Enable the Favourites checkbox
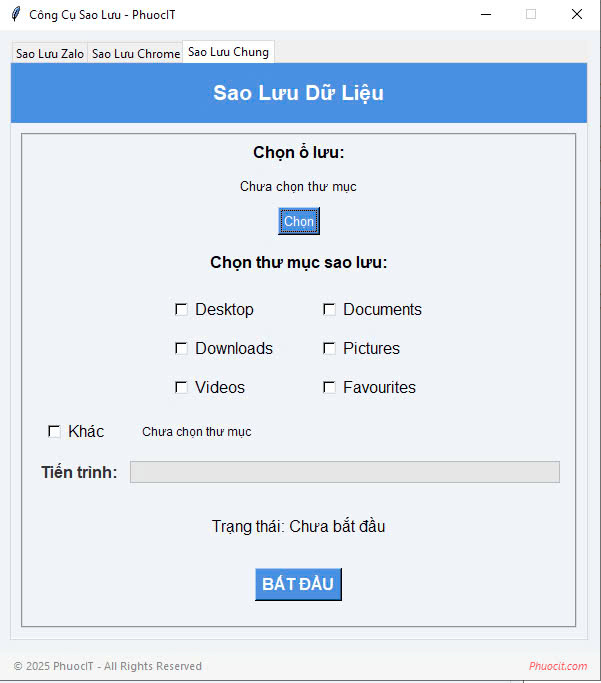The width and height of the screenshot is (601, 683). pyautogui.click(x=329, y=388)
